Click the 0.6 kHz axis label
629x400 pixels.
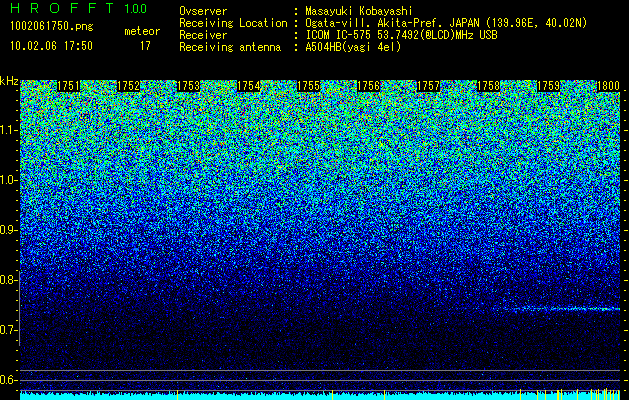pyautogui.click(x=8, y=380)
